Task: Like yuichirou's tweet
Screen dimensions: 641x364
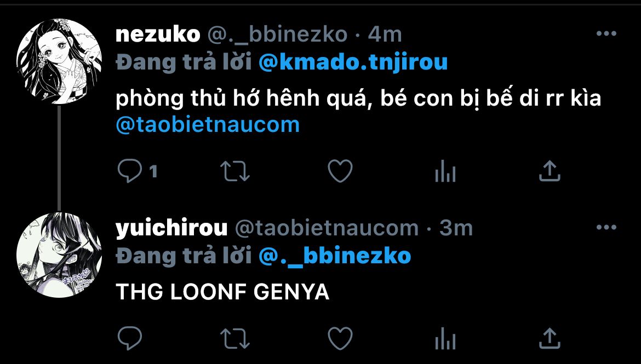Action: click(x=340, y=338)
